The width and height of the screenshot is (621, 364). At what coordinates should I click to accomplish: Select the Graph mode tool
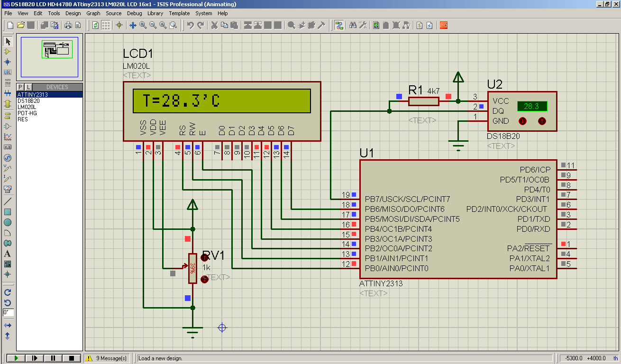pos(7,136)
